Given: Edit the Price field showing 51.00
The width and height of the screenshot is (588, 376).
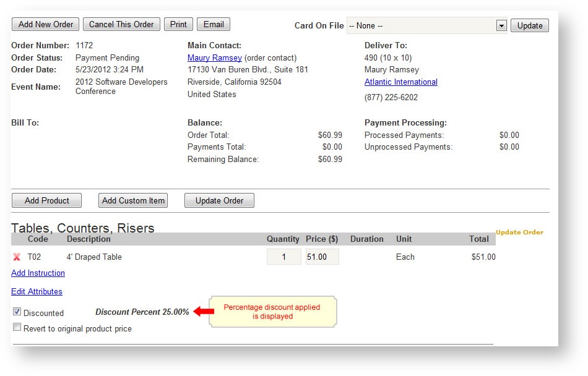Looking at the screenshot, I should (322, 257).
